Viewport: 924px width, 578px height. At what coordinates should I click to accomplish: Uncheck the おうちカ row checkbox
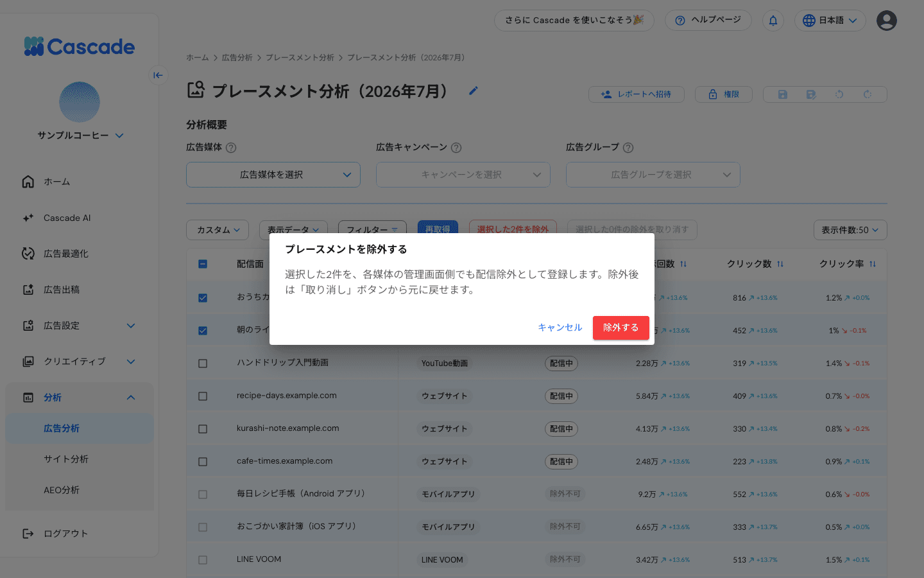[x=203, y=298]
